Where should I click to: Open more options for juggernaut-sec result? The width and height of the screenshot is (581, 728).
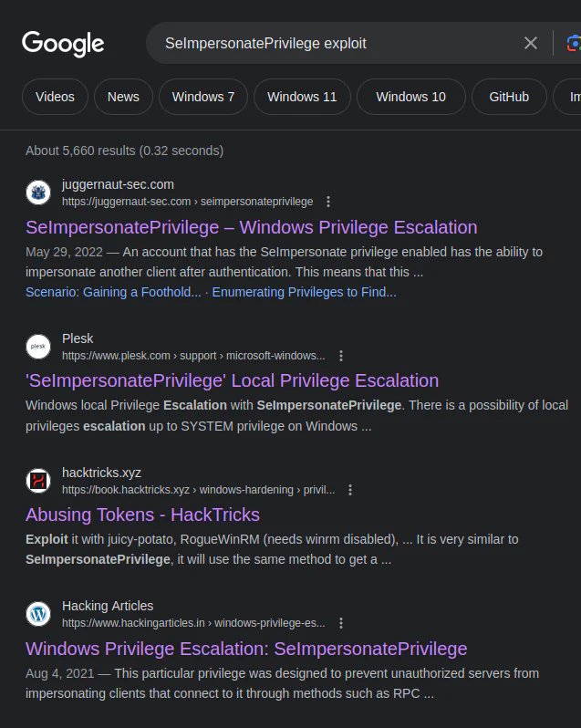tap(328, 202)
